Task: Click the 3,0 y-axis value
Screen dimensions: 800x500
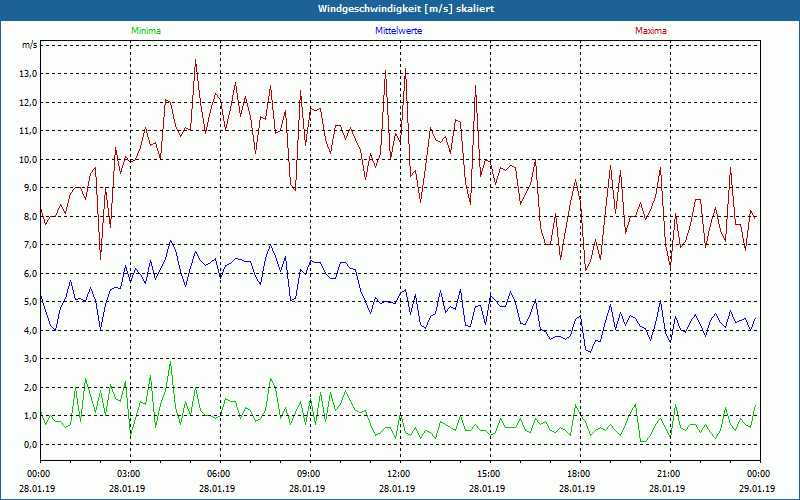Action: tap(31, 359)
